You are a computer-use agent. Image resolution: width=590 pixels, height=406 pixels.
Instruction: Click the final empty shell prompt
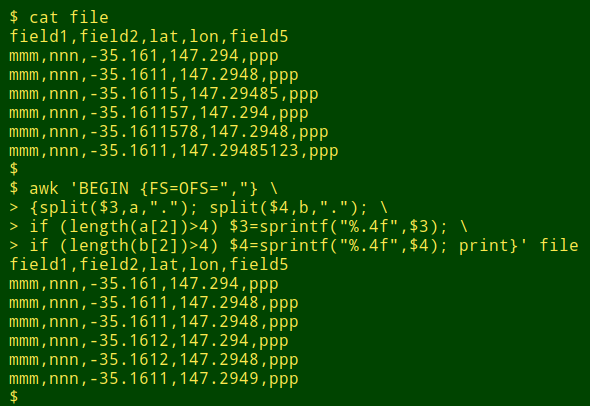click(14, 397)
